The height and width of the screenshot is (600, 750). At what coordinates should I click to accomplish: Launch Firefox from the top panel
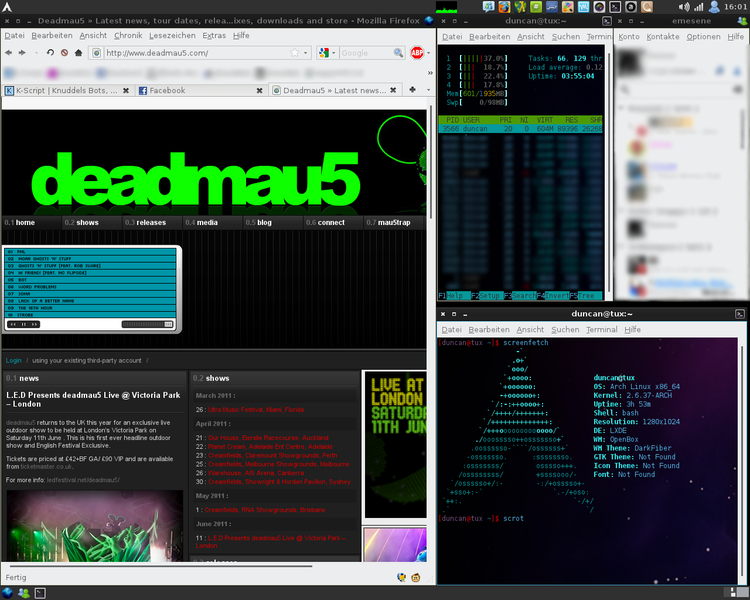coord(504,7)
